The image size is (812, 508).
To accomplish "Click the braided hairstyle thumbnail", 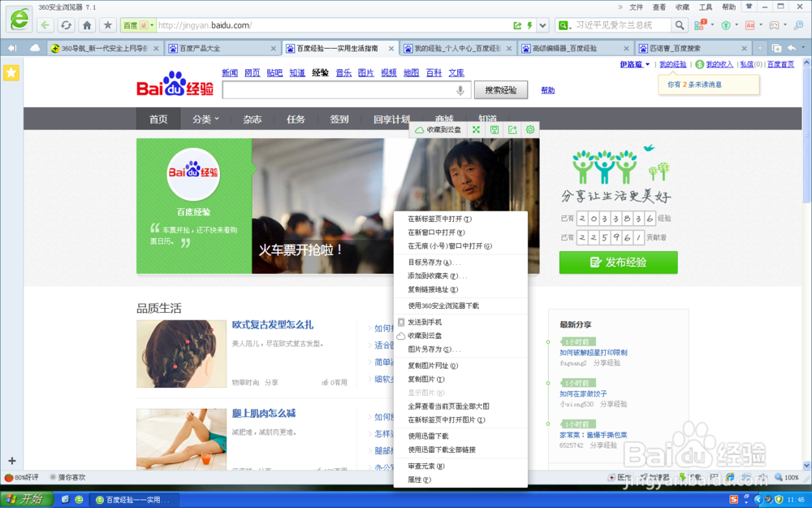I will tap(181, 354).
